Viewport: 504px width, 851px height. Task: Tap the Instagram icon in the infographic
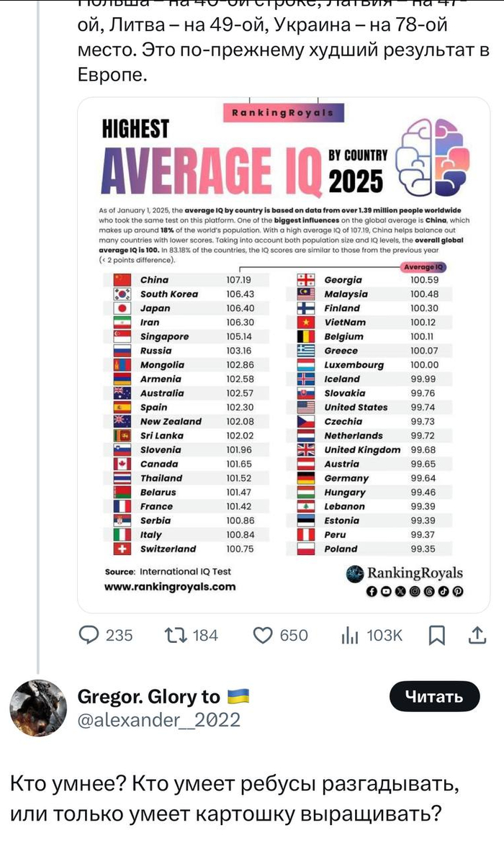(x=415, y=592)
